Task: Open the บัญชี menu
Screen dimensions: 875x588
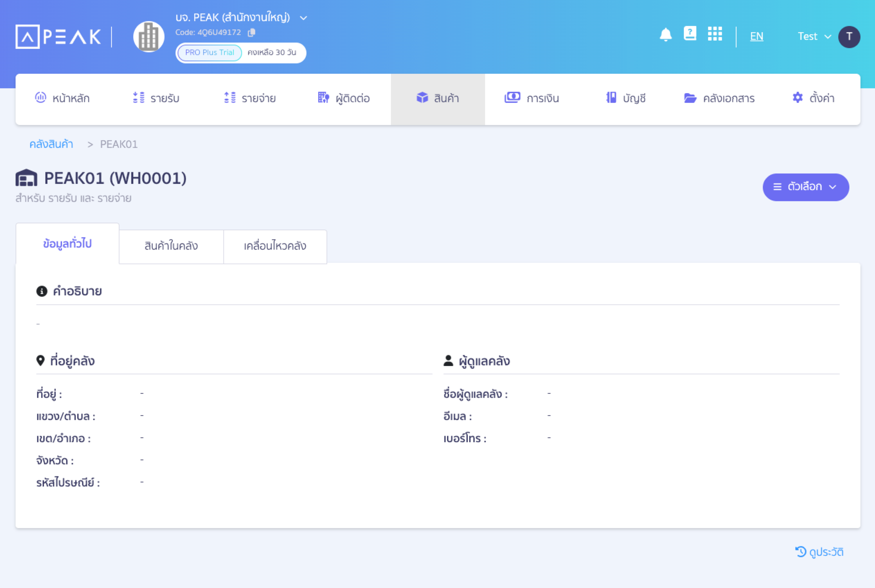Action: pos(626,98)
